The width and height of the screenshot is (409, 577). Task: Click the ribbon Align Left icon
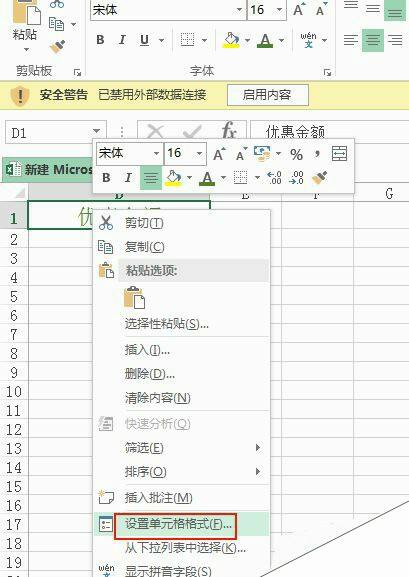pos(351,40)
